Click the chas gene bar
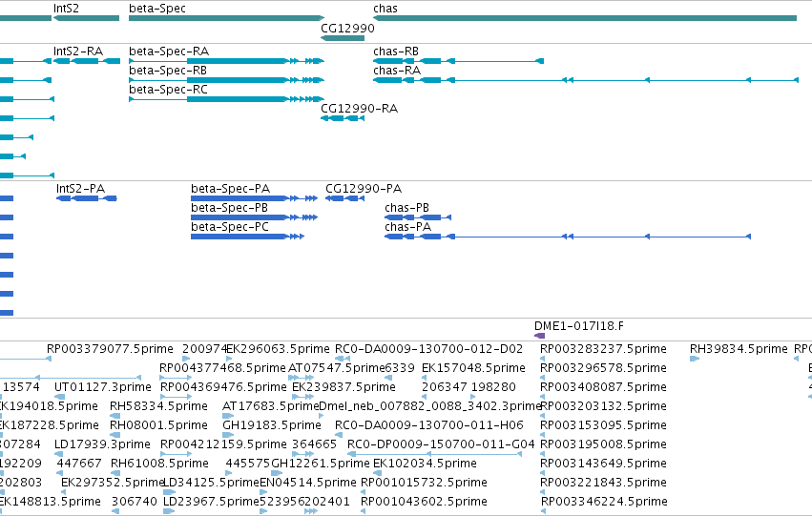The image size is (812, 516). click(x=585, y=18)
